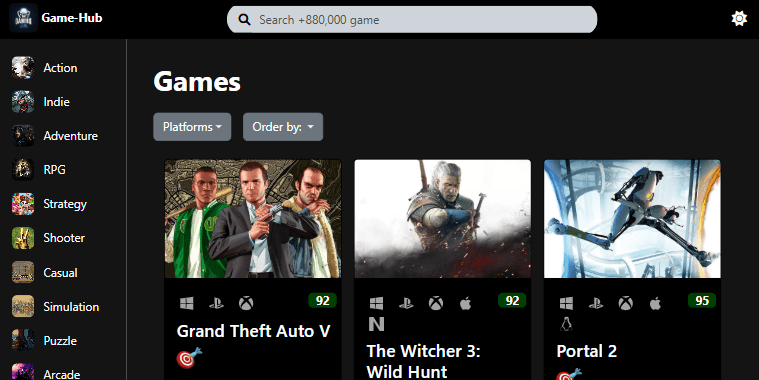Open the Simulation genre label
Image resolution: width=759 pixels, height=380 pixels.
pyautogui.click(x=71, y=307)
